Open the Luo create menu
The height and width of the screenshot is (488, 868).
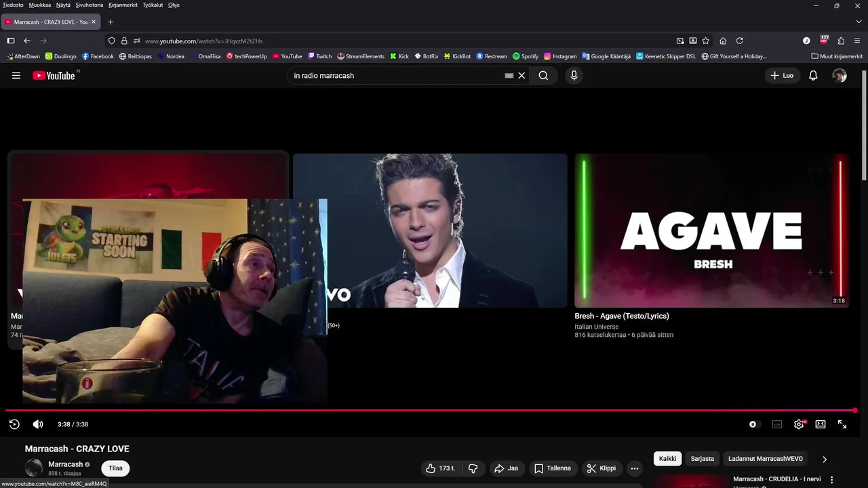[782, 76]
